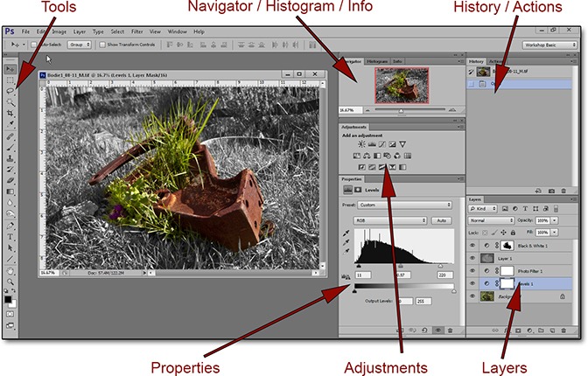Open the Layer menu
Screen dimensions: 588x376
click(x=79, y=31)
